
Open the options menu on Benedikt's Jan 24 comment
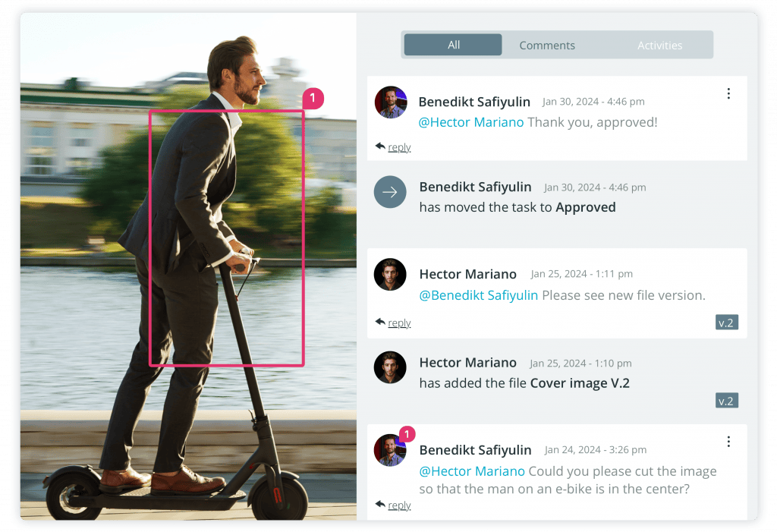728,441
